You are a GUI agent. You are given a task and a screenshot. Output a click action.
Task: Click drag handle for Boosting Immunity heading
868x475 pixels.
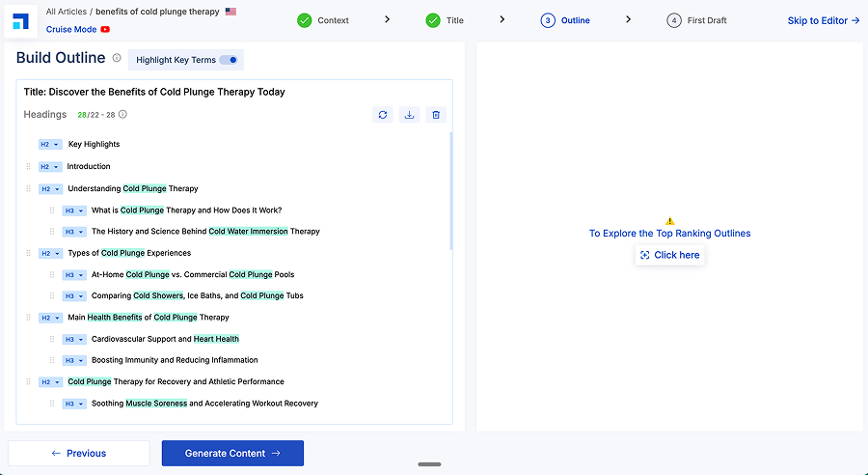tap(52, 360)
